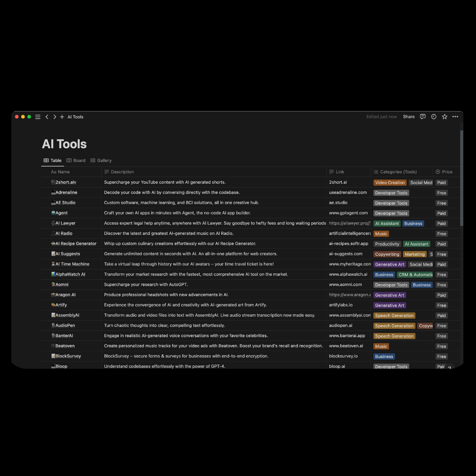Open the comments icon in top bar
The height and width of the screenshot is (476, 476).
tap(423, 116)
